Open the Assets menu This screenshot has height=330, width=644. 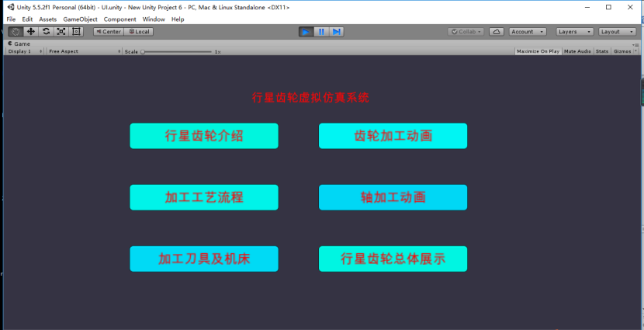(47, 19)
